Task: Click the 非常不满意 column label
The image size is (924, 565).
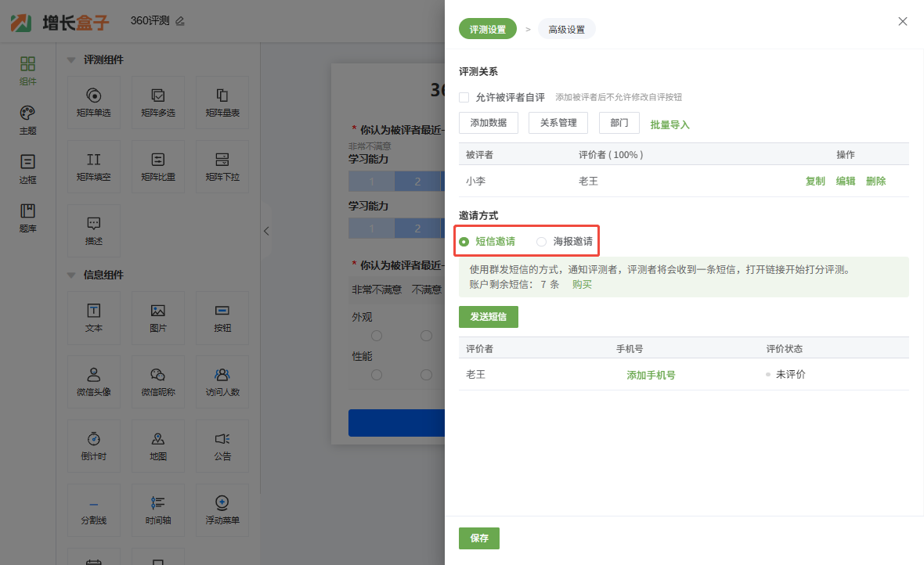Action: pos(377,290)
